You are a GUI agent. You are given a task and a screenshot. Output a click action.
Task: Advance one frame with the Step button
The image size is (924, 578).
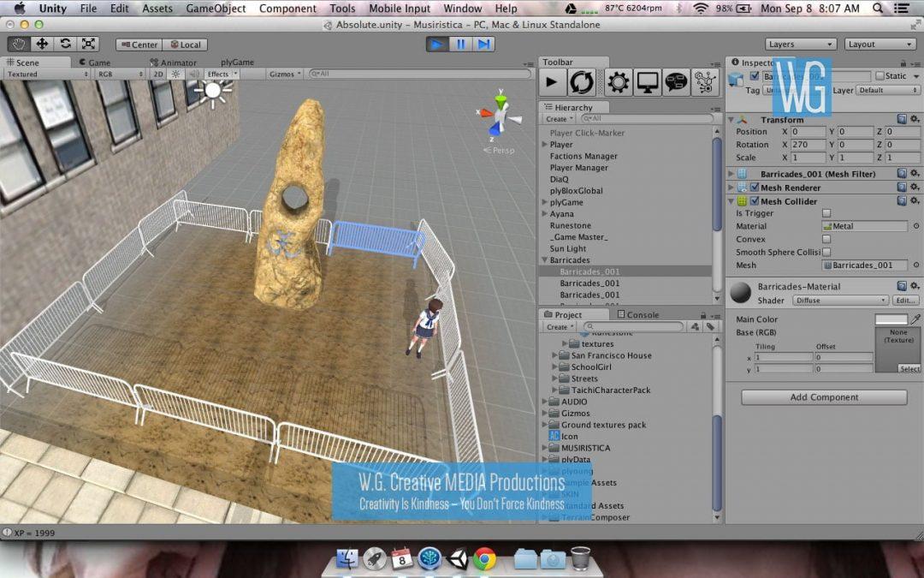pyautogui.click(x=483, y=45)
